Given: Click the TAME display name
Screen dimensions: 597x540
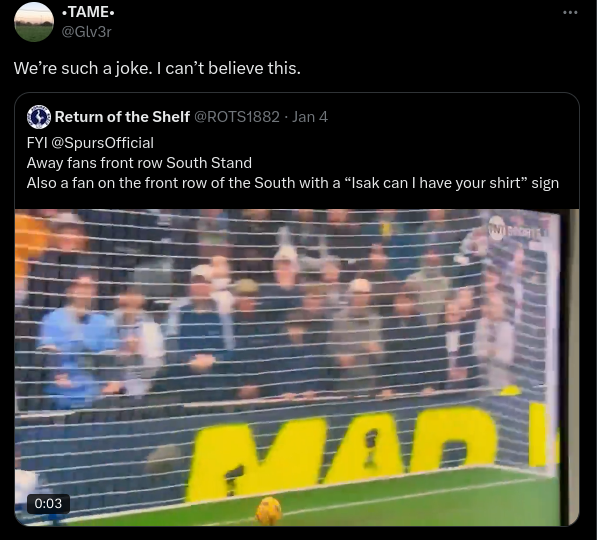Looking at the screenshot, I should (x=88, y=12).
